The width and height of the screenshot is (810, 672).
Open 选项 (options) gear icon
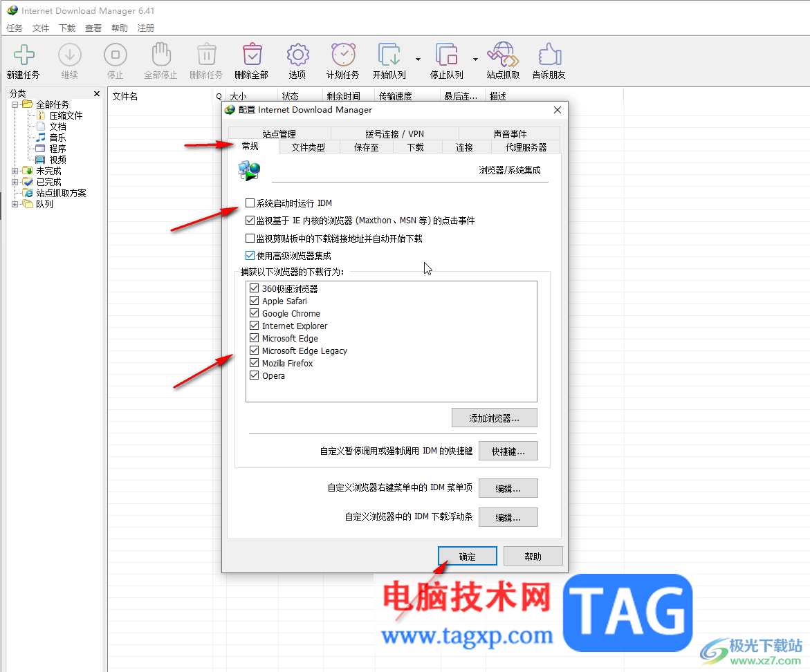click(297, 55)
